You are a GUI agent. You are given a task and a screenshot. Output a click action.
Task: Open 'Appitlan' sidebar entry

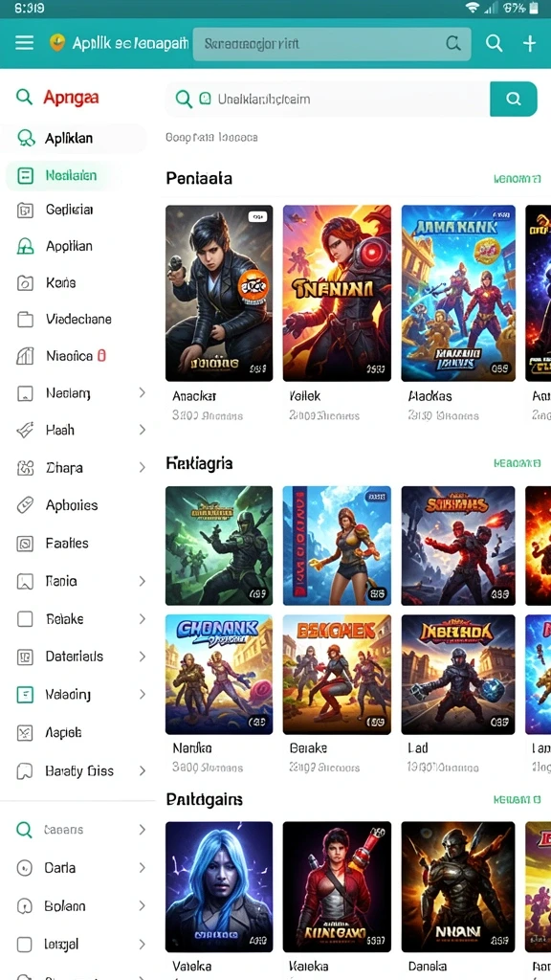pos(69,246)
